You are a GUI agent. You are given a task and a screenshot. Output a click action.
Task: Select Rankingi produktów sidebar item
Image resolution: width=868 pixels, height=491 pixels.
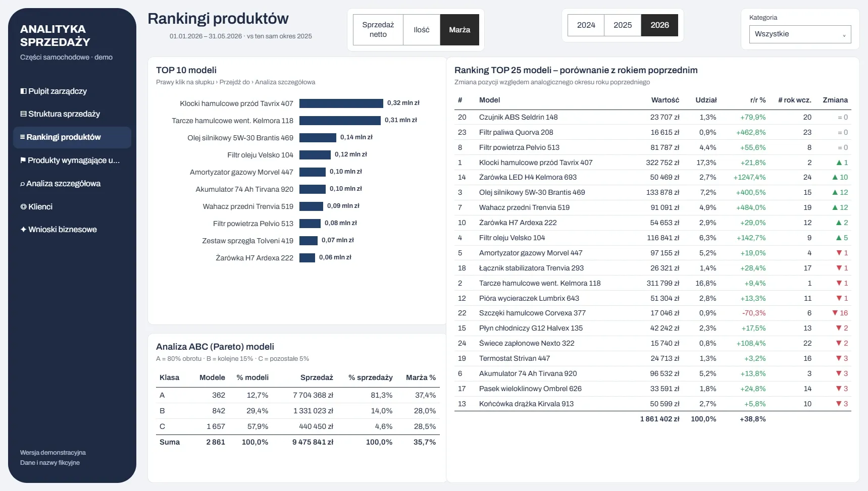(x=72, y=137)
